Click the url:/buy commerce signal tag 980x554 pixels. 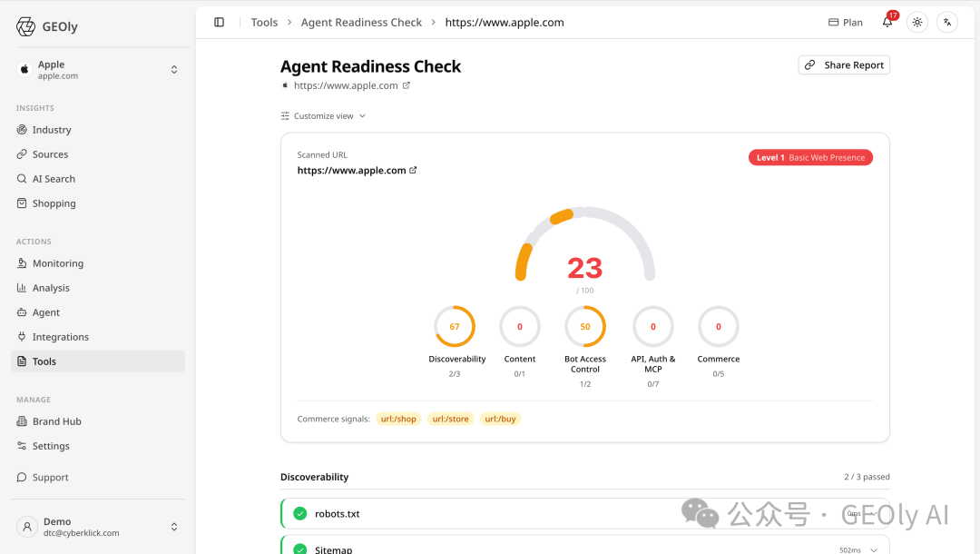point(500,419)
